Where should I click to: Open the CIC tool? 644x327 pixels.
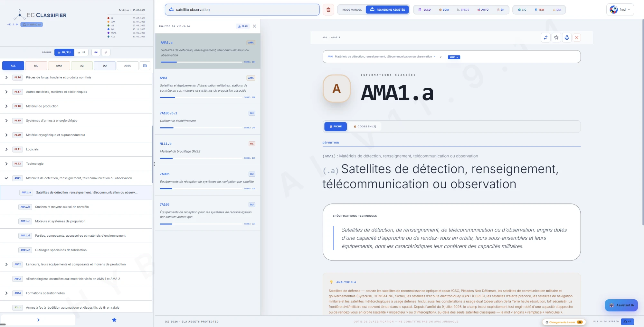coord(522,10)
